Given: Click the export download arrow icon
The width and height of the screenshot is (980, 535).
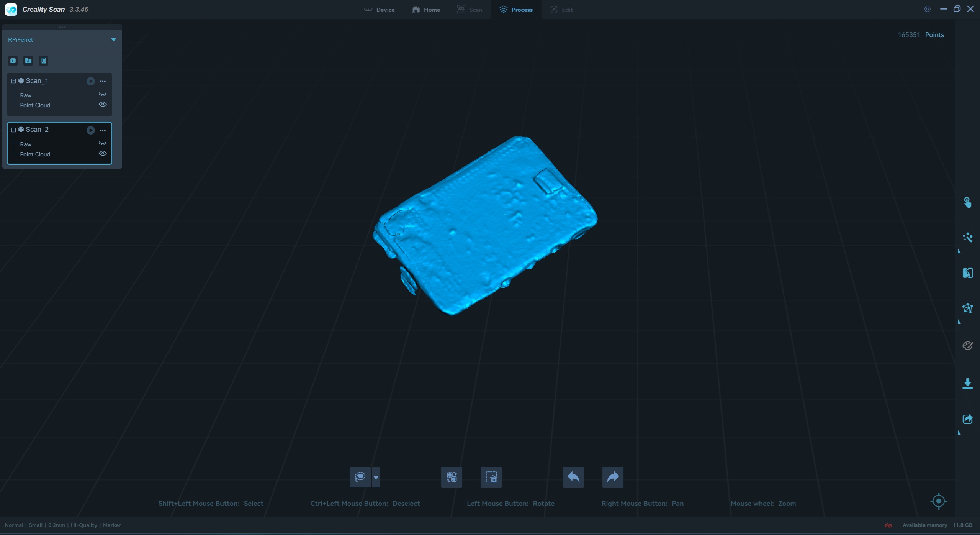Looking at the screenshot, I should coord(967,384).
